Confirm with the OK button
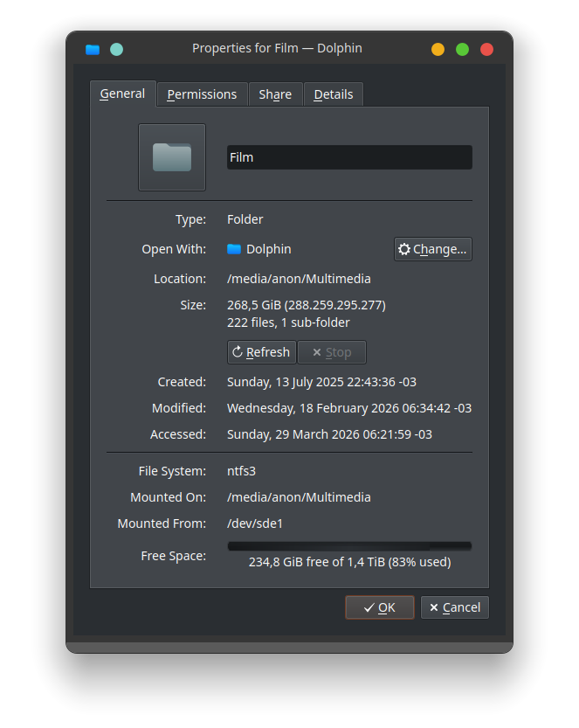 coord(380,607)
